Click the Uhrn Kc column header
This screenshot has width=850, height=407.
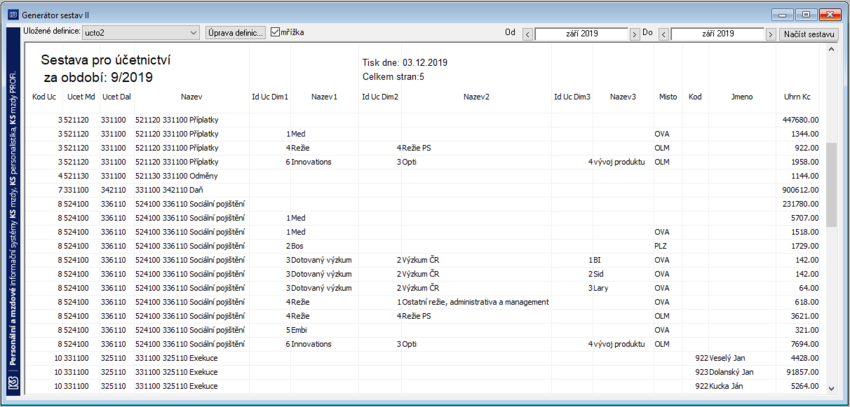(x=797, y=97)
